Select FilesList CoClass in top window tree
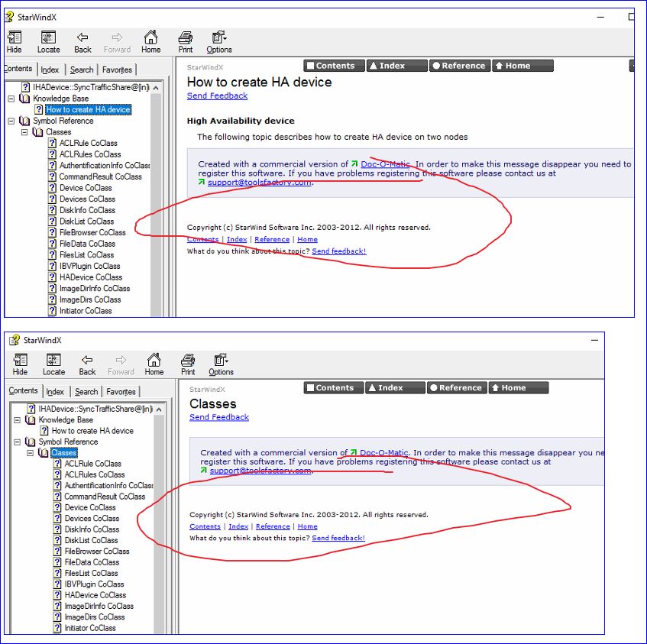 click(86, 255)
